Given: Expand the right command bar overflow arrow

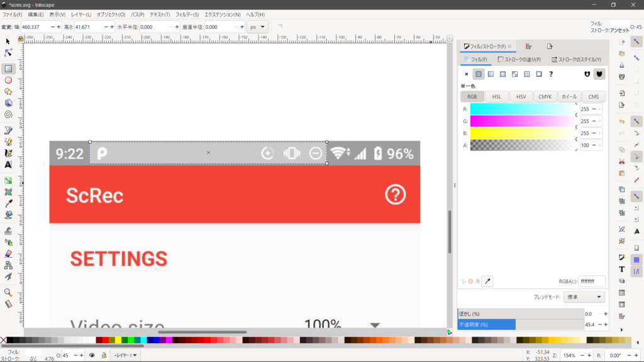Looking at the screenshot, I should click(622, 329).
